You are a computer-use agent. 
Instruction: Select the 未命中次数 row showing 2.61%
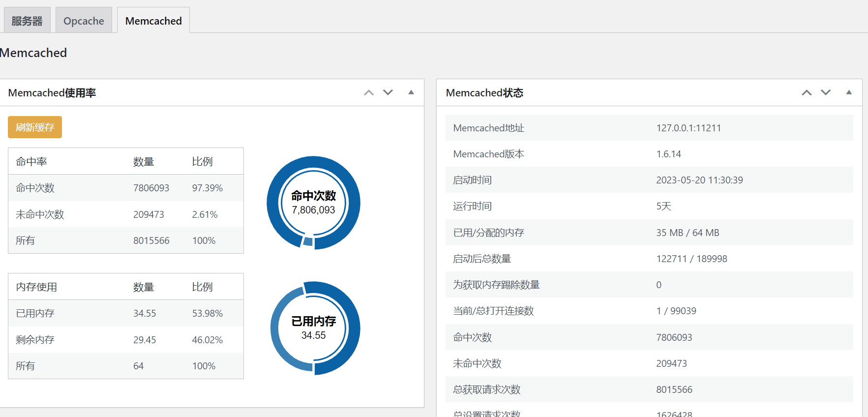point(125,214)
